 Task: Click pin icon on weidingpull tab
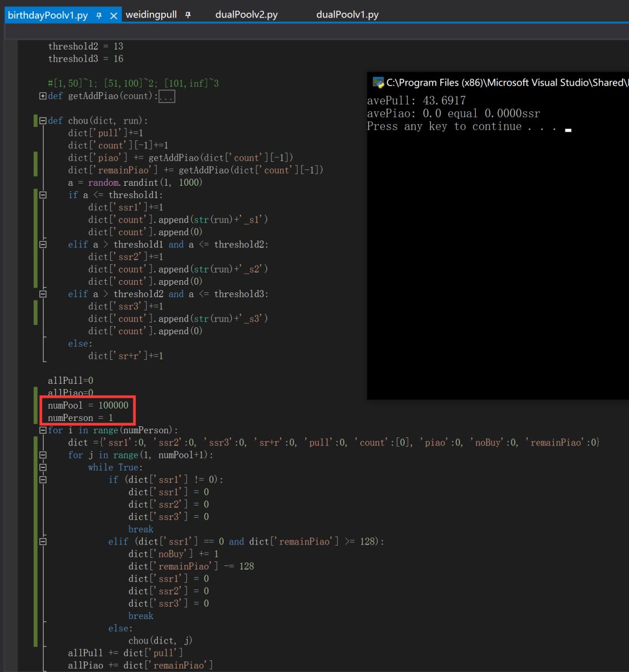pos(188,15)
